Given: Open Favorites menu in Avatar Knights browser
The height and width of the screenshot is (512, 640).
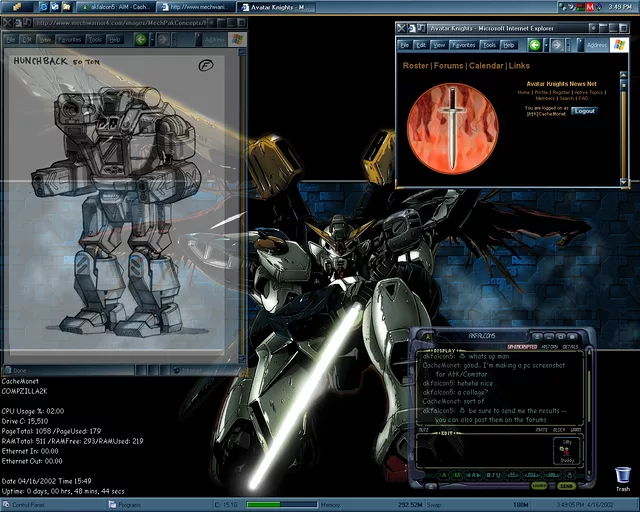Looking at the screenshot, I should click(x=464, y=45).
